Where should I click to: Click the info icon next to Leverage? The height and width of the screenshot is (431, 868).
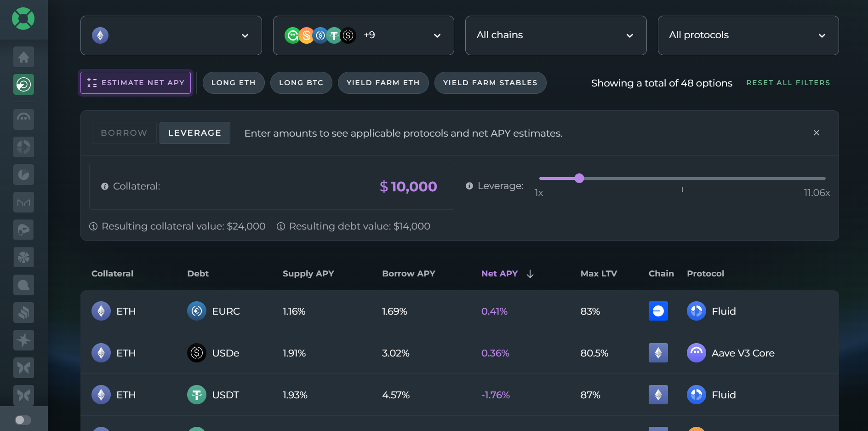469,186
